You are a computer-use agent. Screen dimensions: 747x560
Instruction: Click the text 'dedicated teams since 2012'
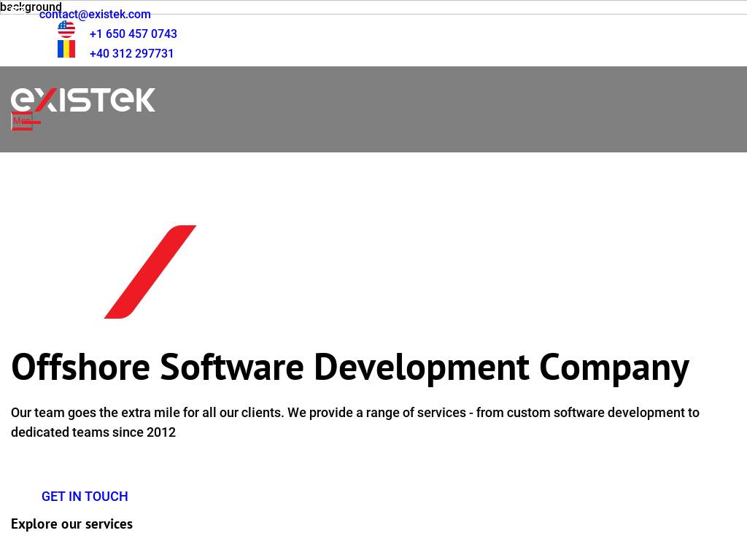coord(93,432)
